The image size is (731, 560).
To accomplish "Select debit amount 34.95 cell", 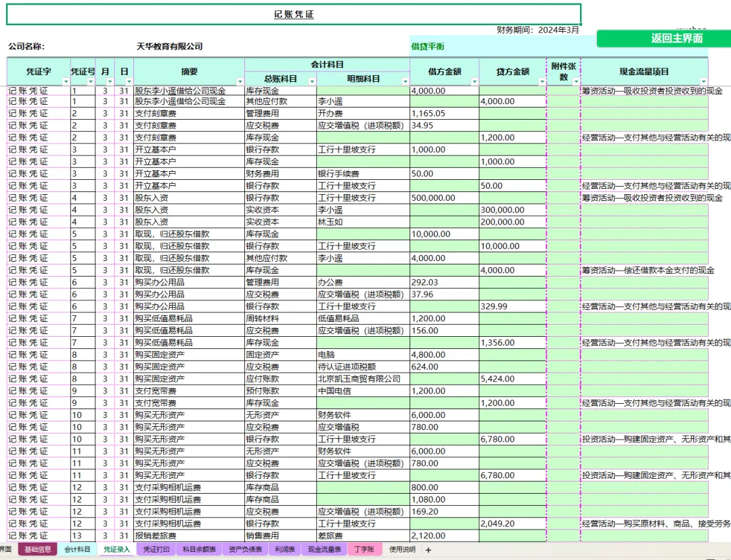I will click(444, 125).
